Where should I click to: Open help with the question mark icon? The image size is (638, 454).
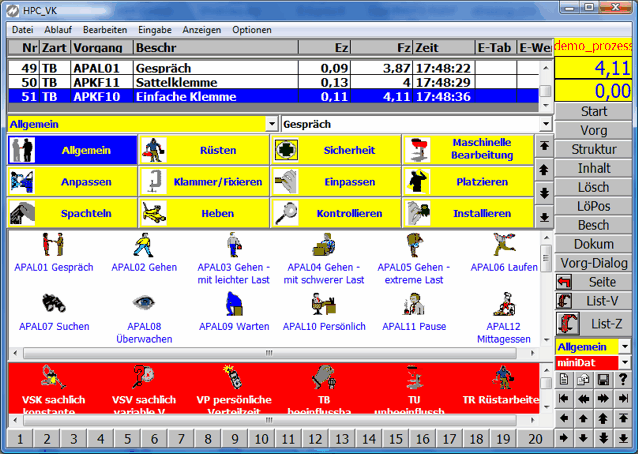click(624, 380)
